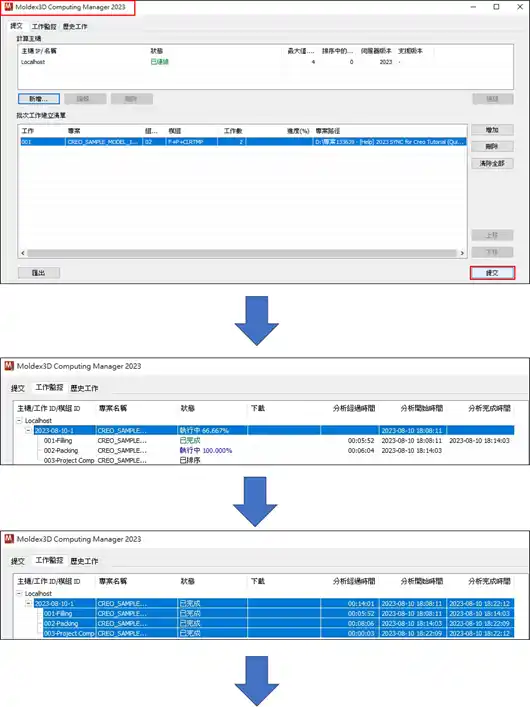Open 提交 tab in the window with all jobs 已完成
The width and height of the screenshot is (530, 707).
[18, 561]
